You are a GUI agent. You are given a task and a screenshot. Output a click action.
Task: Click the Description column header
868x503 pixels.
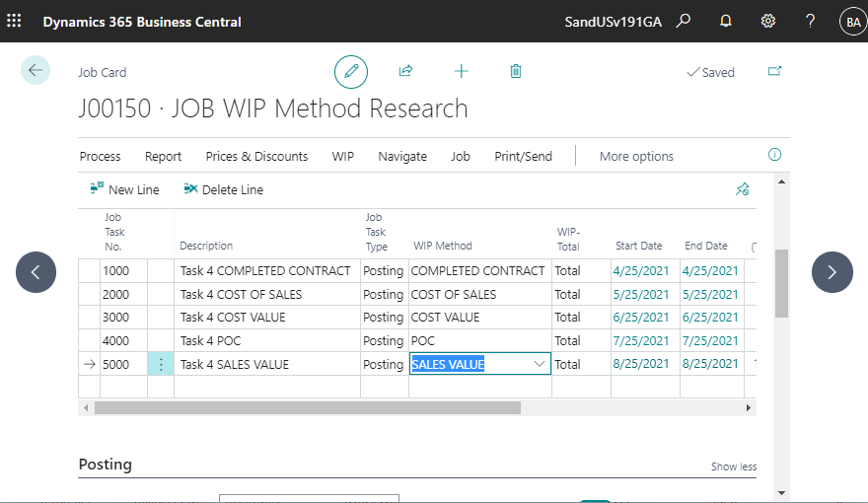pyautogui.click(x=206, y=246)
